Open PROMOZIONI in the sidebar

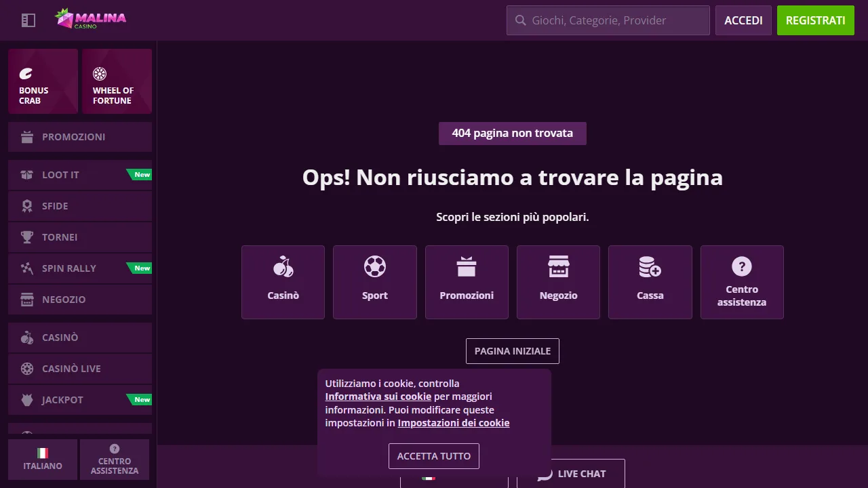[80, 137]
